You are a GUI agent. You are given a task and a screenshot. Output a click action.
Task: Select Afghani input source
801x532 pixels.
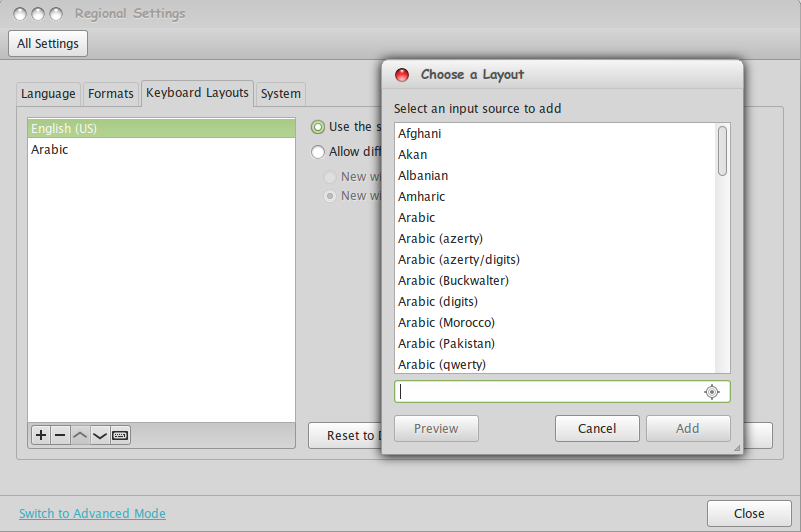(x=555, y=134)
